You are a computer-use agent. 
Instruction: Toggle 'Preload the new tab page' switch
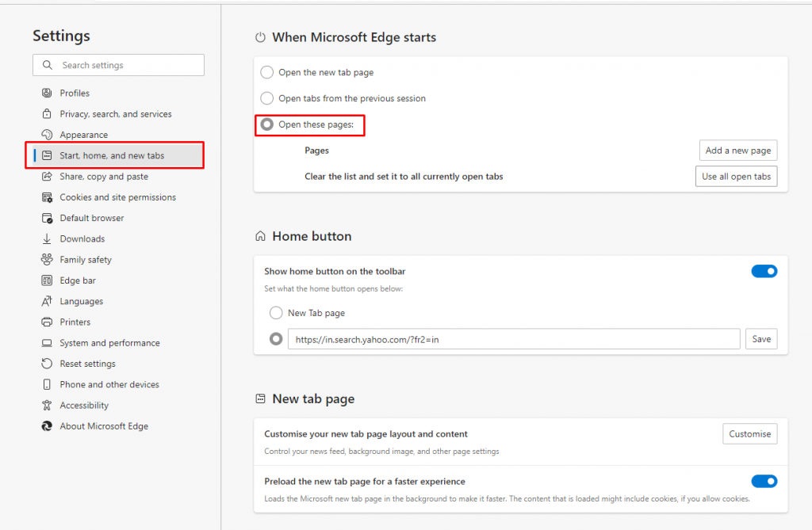point(764,482)
